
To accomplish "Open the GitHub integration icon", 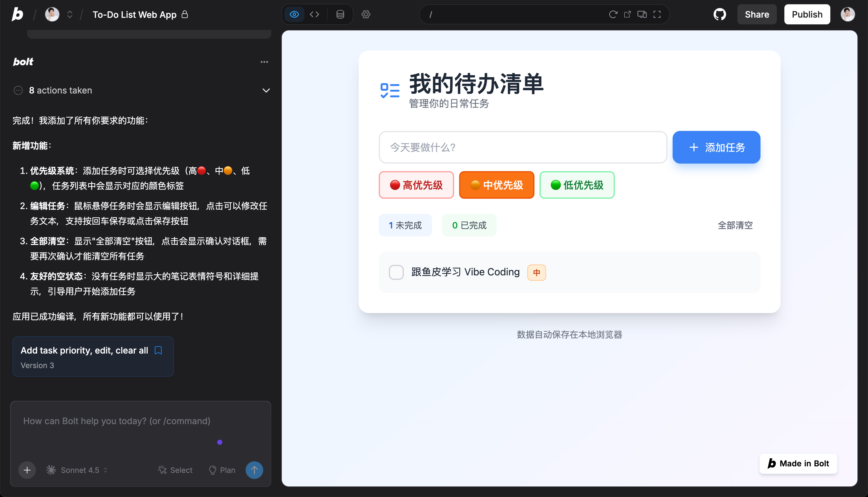I will (720, 14).
